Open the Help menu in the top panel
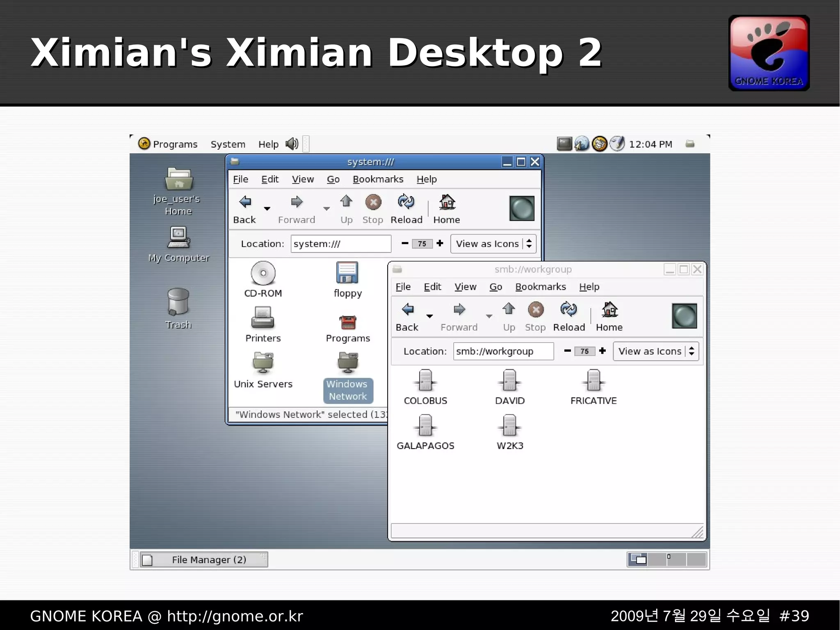Viewport: 840px width, 630px height. 268,144
